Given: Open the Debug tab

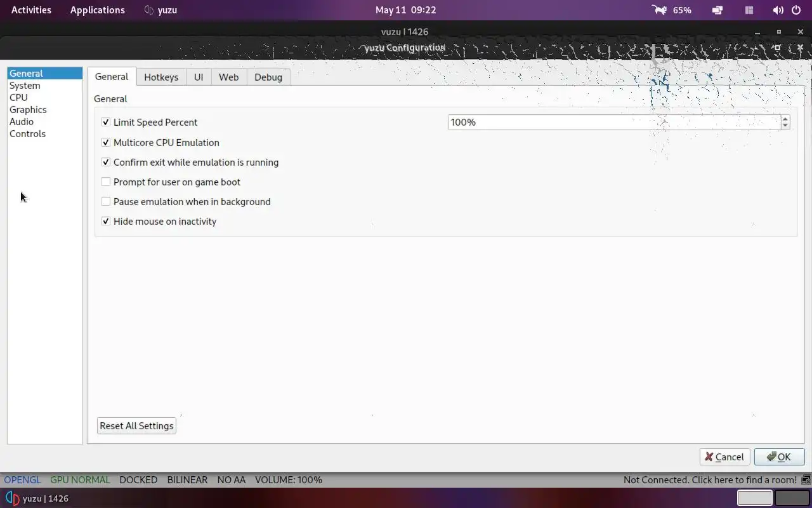Looking at the screenshot, I should (x=268, y=77).
